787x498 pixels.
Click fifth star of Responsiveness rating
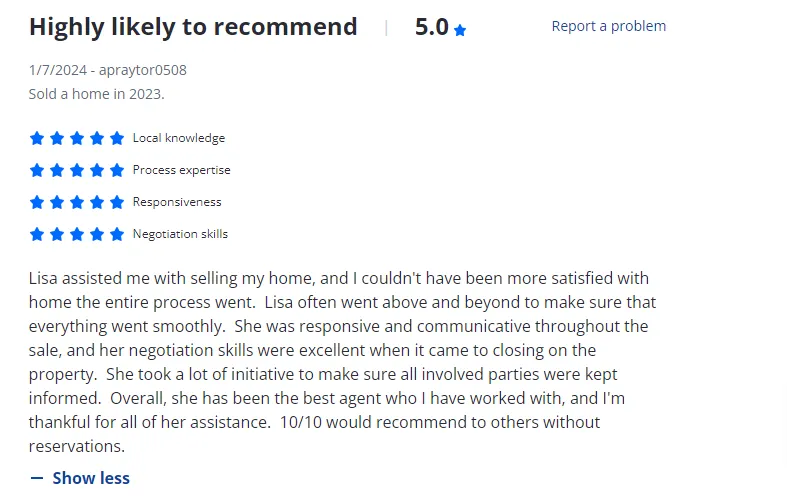point(117,202)
